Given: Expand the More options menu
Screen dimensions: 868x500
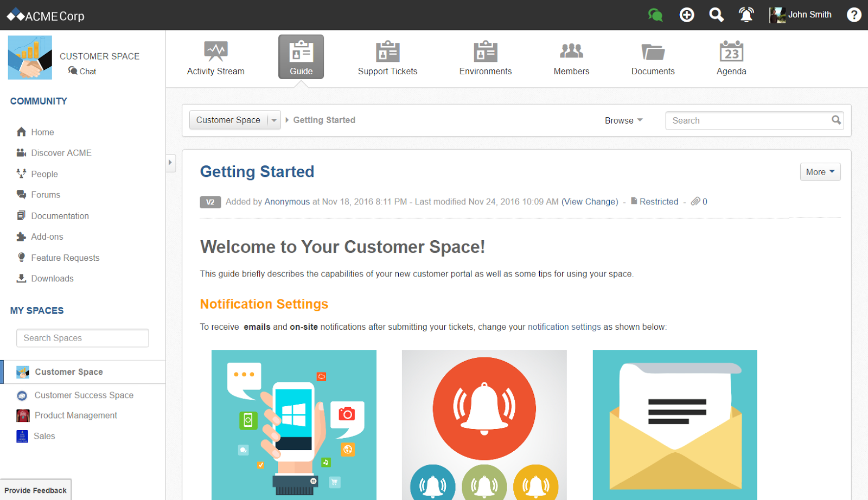Looking at the screenshot, I should coord(820,171).
